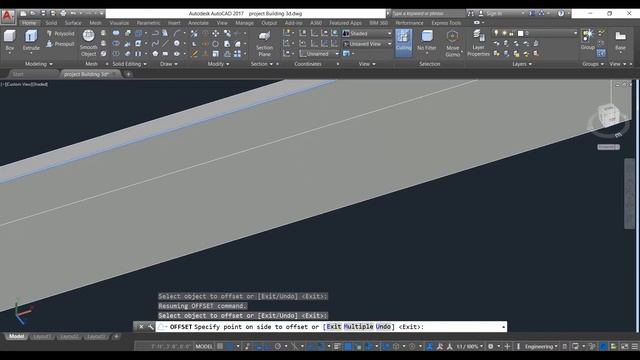Toggle grid display in status bar
Image resolution: width=640 pixels, height=360 pixels.
point(220,347)
